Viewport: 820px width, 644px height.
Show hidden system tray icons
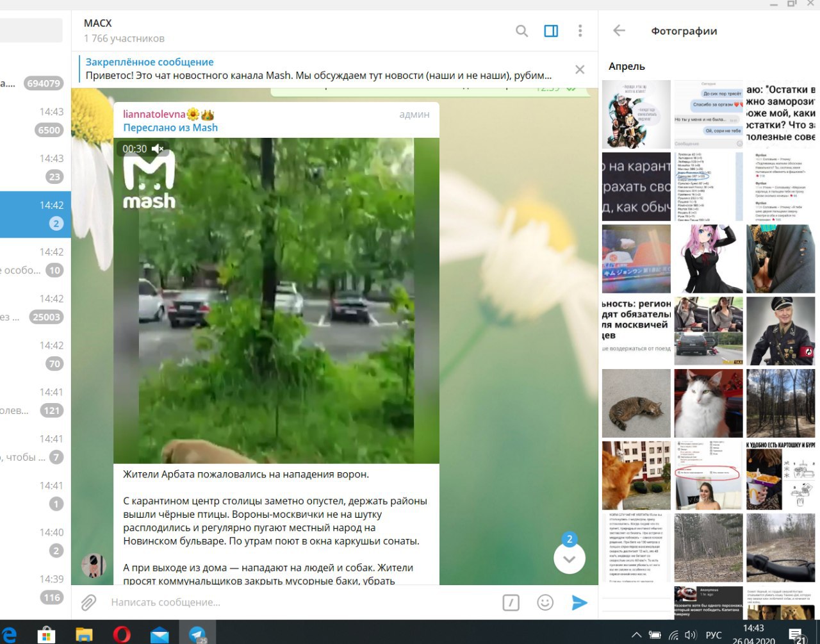point(636,635)
